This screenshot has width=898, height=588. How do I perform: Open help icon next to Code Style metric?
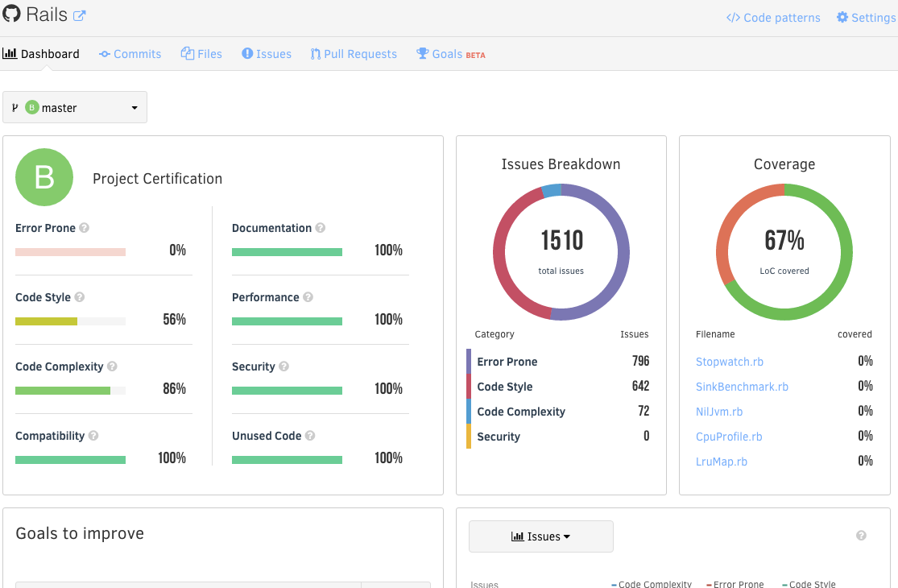80,297
